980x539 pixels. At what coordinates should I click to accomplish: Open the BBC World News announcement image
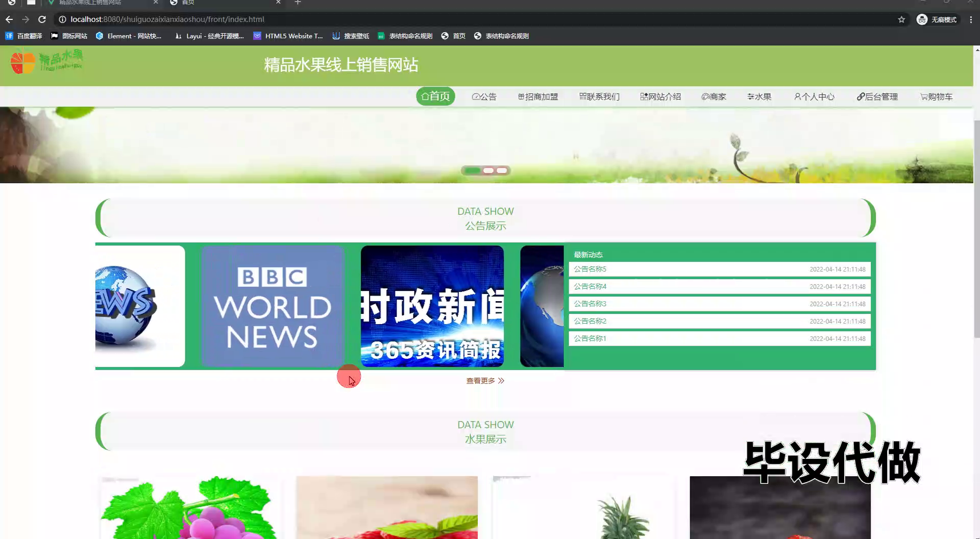tap(273, 306)
